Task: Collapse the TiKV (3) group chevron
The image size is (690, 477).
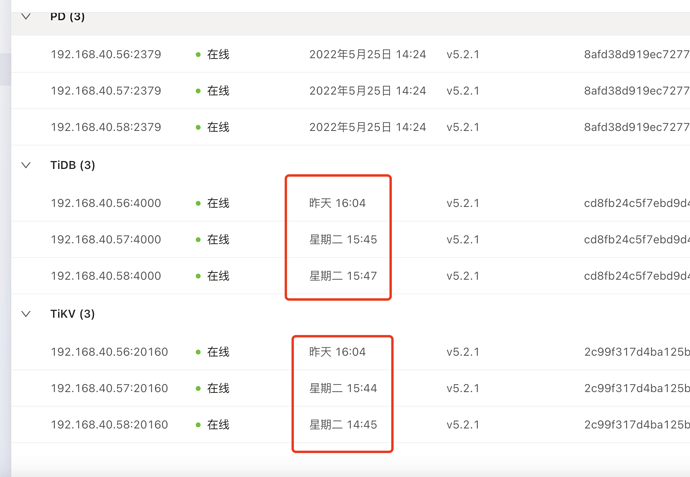Action: click(x=26, y=314)
